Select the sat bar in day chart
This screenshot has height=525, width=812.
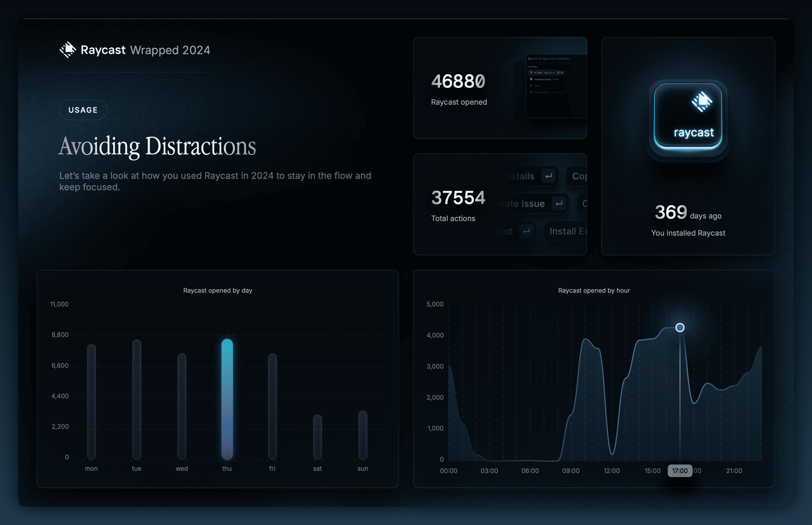pos(317,437)
